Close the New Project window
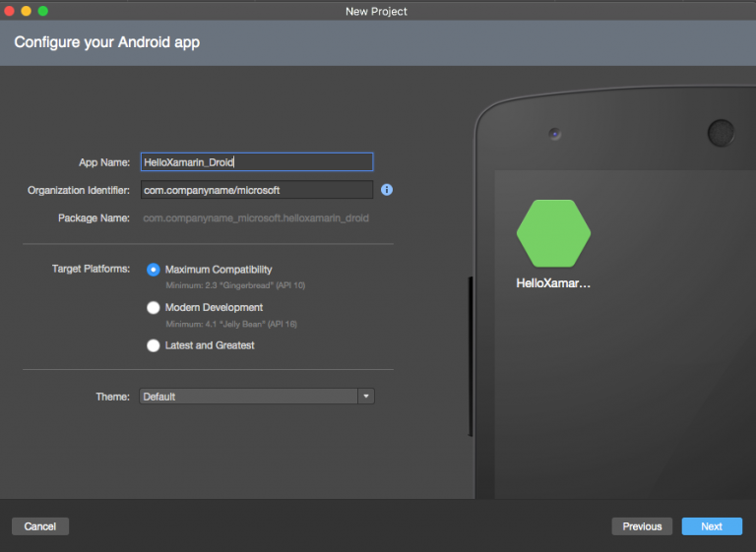 9,11
